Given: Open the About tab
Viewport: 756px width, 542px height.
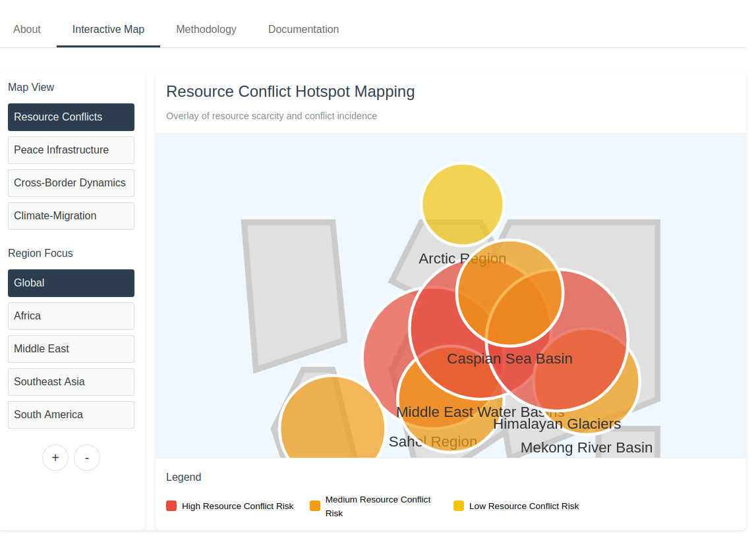Looking at the screenshot, I should coord(27,30).
